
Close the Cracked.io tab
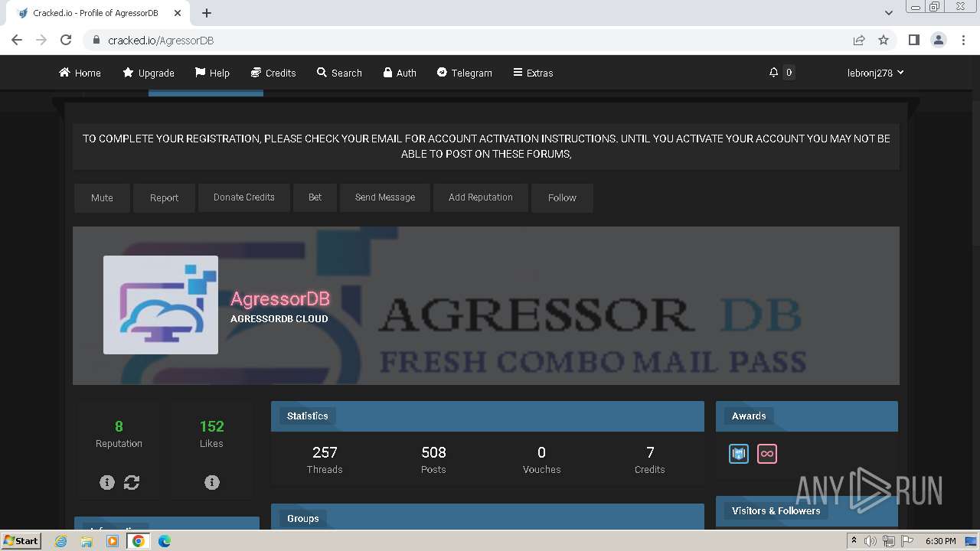click(178, 13)
